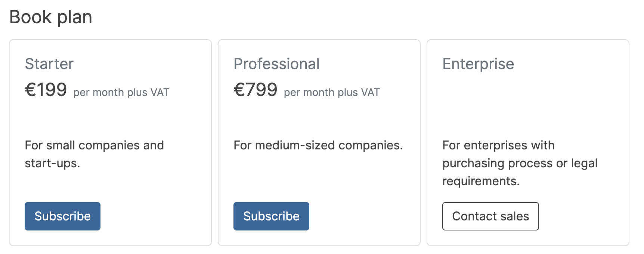Select the Professional plan title
Image resolution: width=644 pixels, height=254 pixels.
[276, 64]
